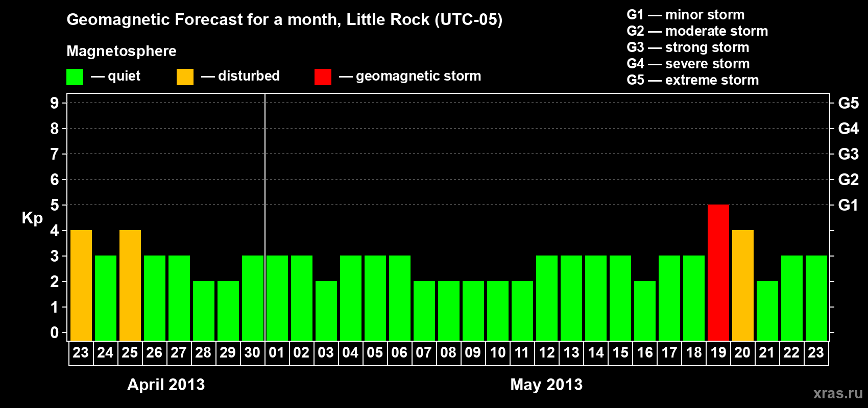
Task: Select the green bar for May 12
Action: [547, 298]
